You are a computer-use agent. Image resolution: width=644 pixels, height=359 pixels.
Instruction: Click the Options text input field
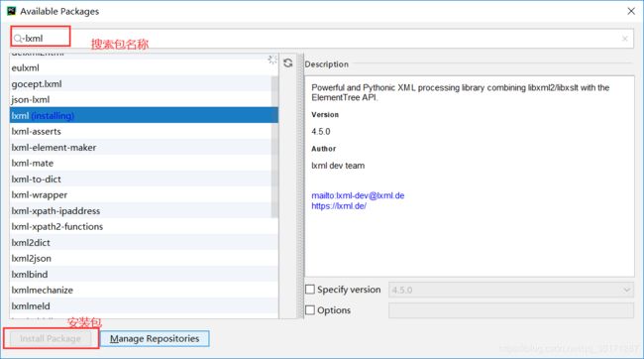(x=510, y=310)
